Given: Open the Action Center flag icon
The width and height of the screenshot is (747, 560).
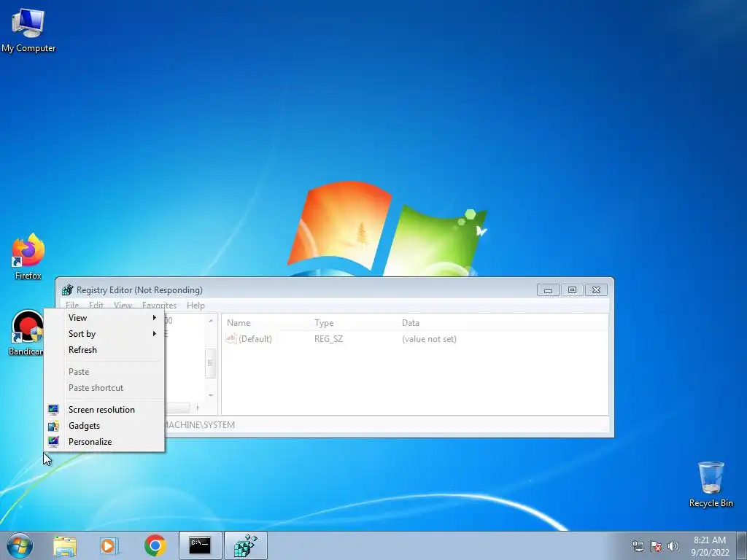Looking at the screenshot, I should (656, 546).
